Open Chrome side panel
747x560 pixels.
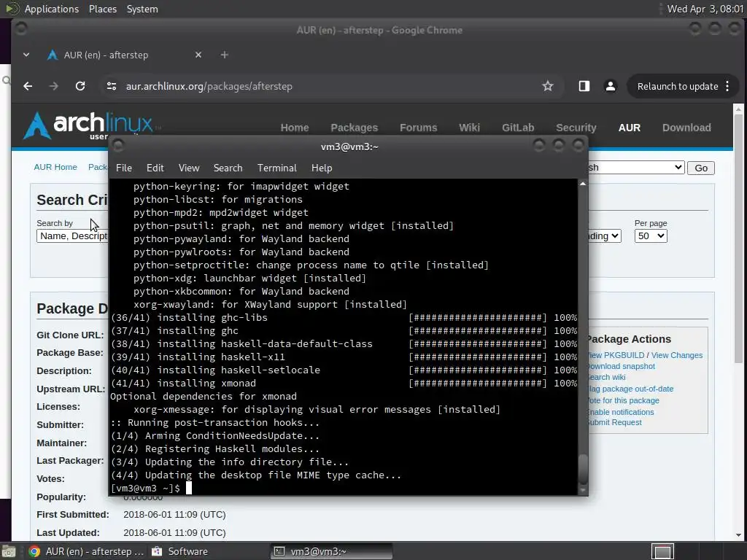click(584, 86)
